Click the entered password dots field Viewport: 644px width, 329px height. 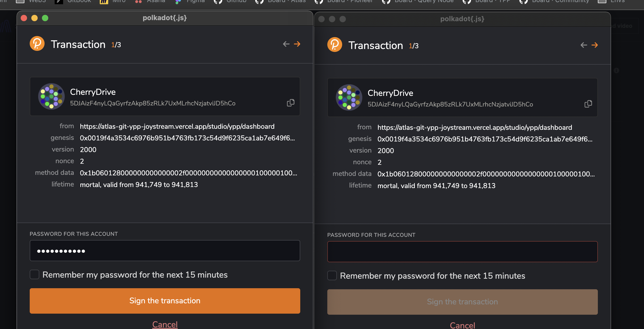point(164,251)
